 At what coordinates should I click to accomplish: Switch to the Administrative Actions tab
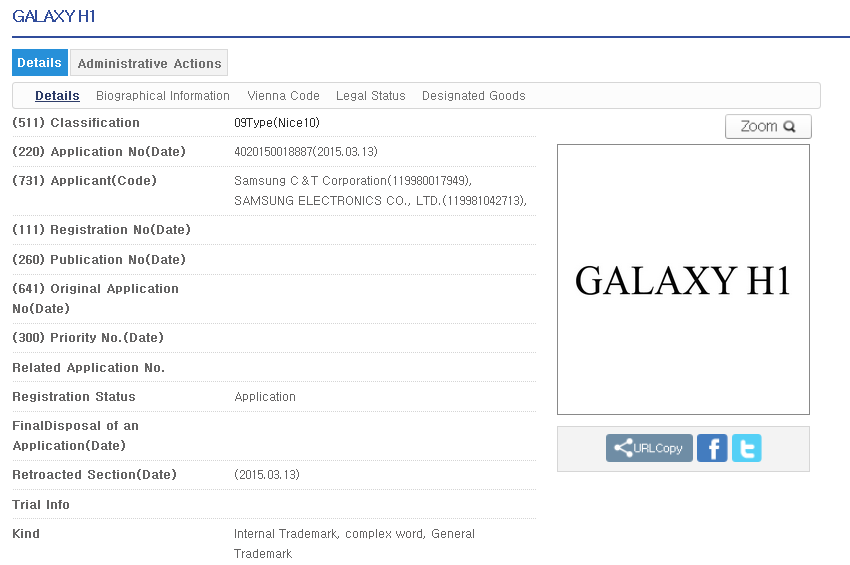click(149, 63)
